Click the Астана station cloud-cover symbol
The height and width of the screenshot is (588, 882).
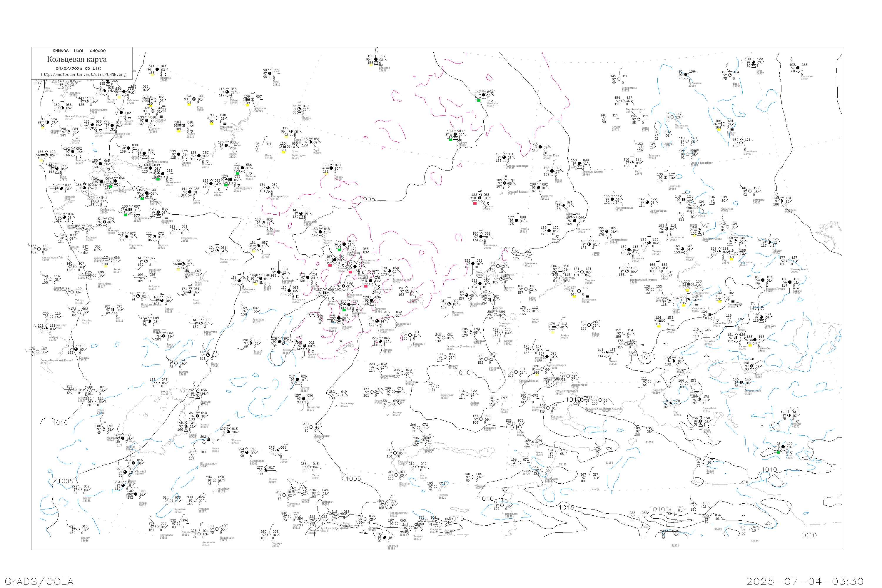[x=380, y=341]
